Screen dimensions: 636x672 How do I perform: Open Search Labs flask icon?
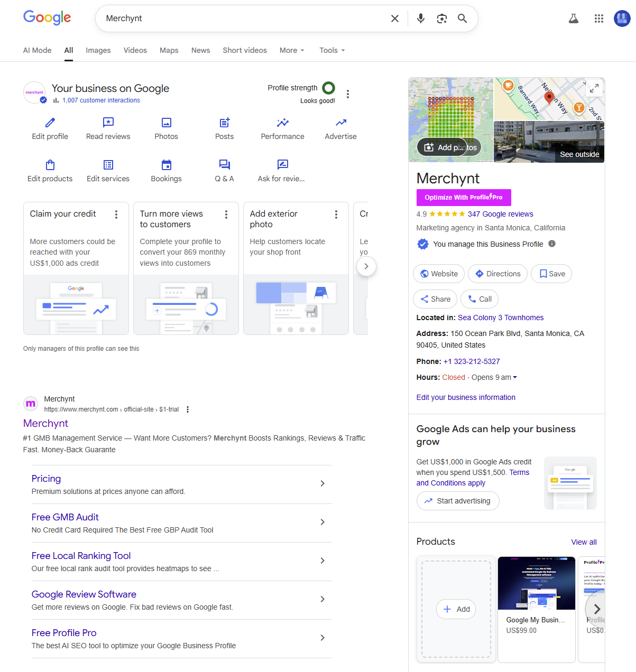click(x=574, y=18)
